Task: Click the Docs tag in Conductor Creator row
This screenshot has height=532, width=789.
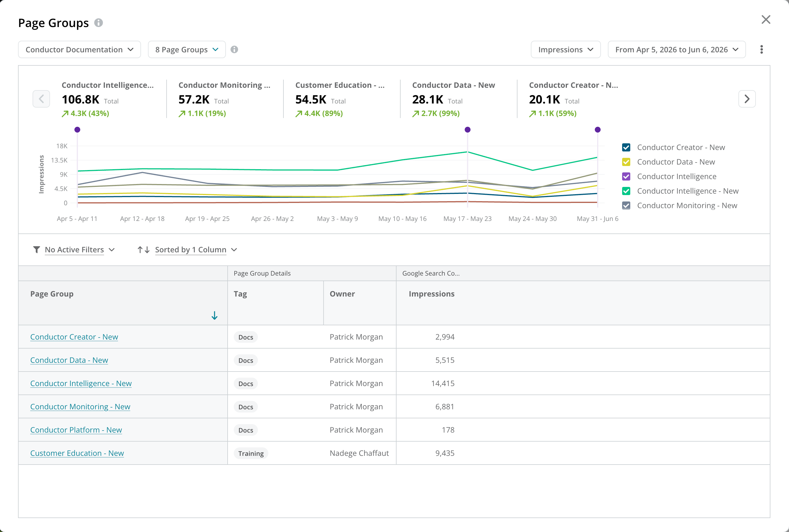Action: pos(246,337)
